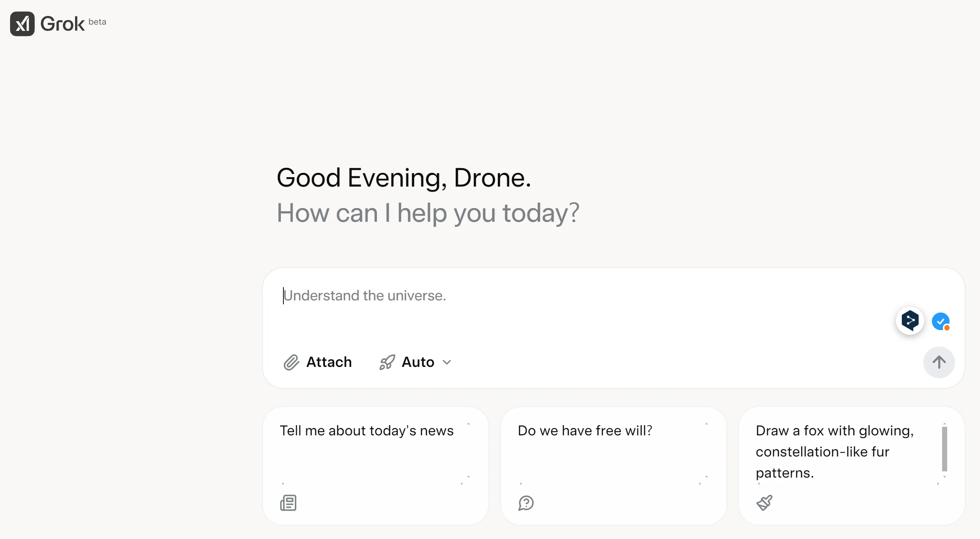Click the scrollbar in the fox card
This screenshot has height=539, width=980.
(x=944, y=449)
